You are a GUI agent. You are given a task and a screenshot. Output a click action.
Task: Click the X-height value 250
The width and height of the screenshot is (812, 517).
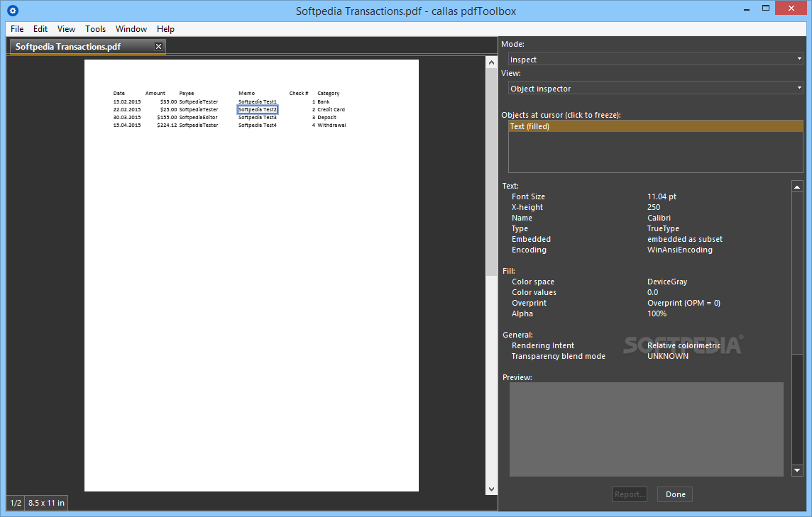coord(654,208)
